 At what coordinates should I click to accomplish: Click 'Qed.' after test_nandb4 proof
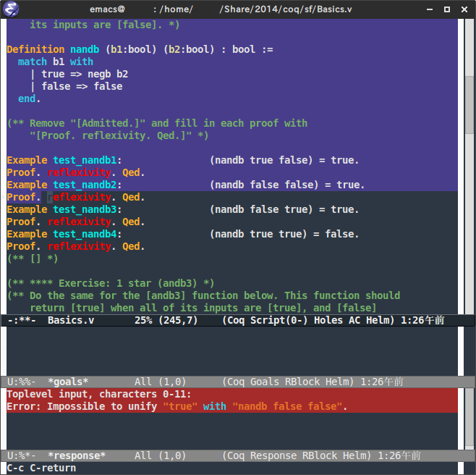pyautogui.click(x=134, y=246)
